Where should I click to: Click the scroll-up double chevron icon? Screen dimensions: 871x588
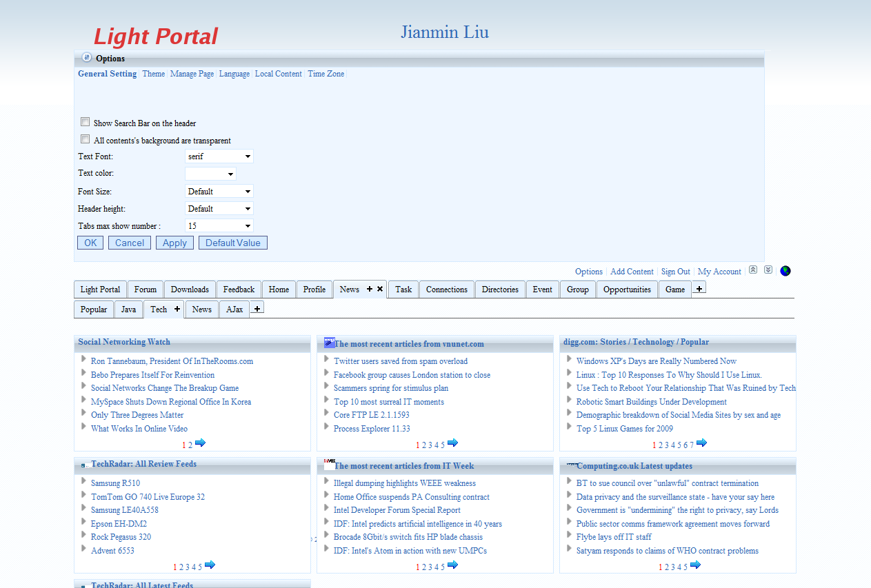coord(753,270)
